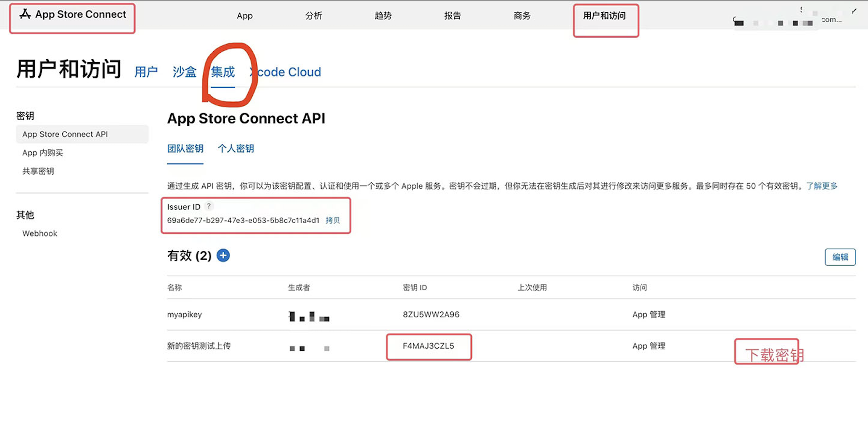The width and height of the screenshot is (868, 436).
Task: Select 用户和访问 in the top menu
Action: click(x=605, y=16)
